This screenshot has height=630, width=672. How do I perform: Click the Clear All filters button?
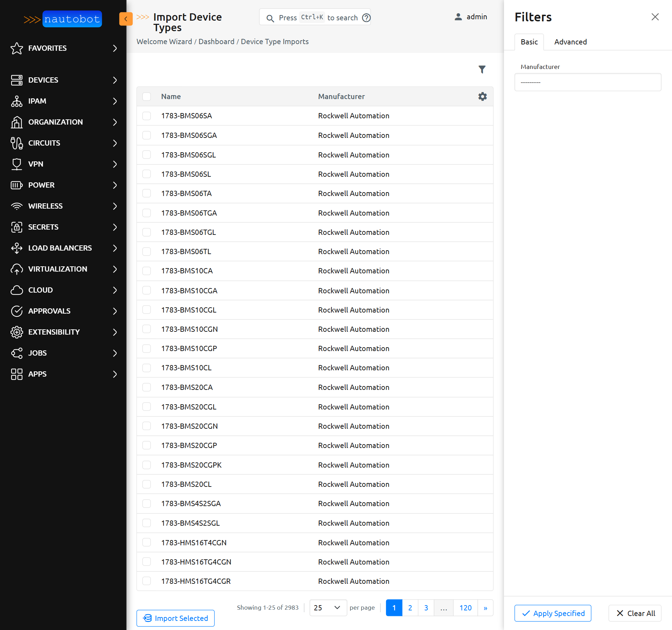635,613
